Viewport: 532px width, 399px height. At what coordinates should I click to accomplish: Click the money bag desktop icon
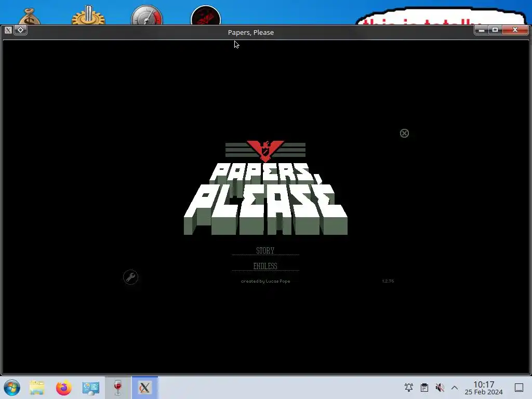(30, 16)
